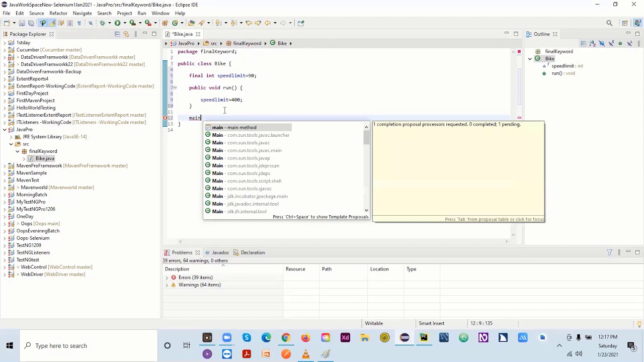Click the Save toolbar icon
The image size is (644, 362).
(22, 23)
